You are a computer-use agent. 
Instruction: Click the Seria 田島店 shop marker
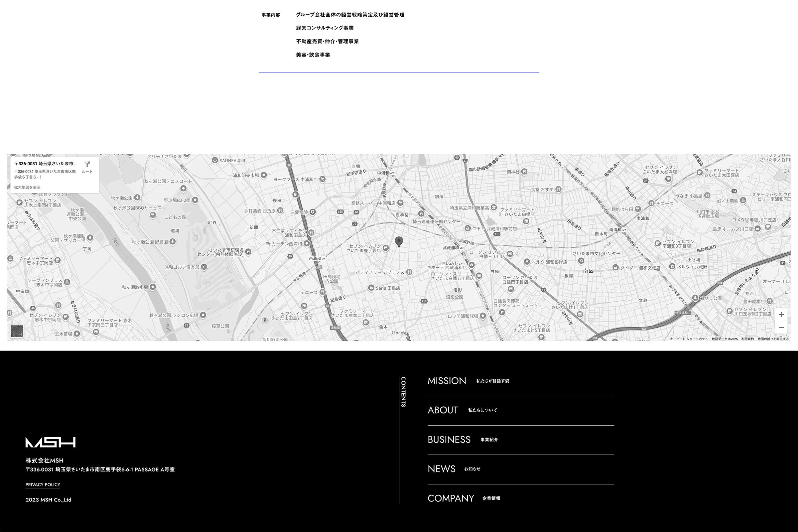[371, 288]
